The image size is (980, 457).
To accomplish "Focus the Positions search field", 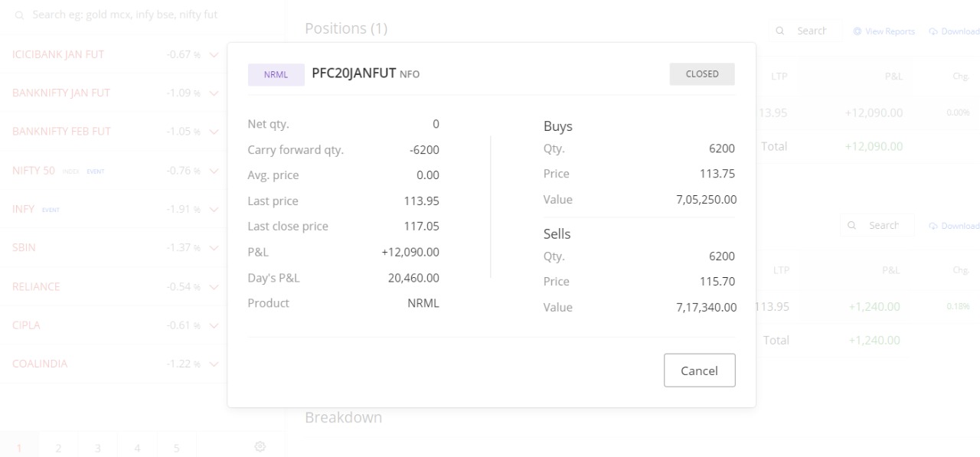I will coord(805,31).
